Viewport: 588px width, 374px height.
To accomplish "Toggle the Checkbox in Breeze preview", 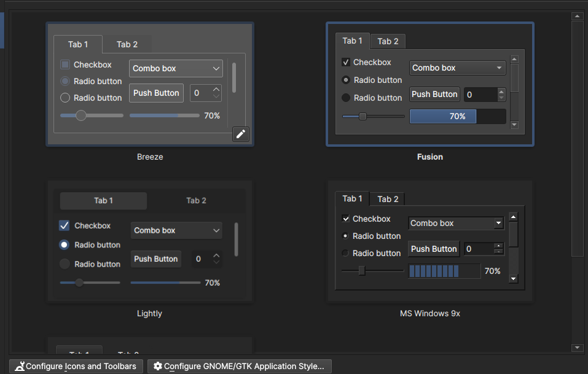I will click(65, 64).
